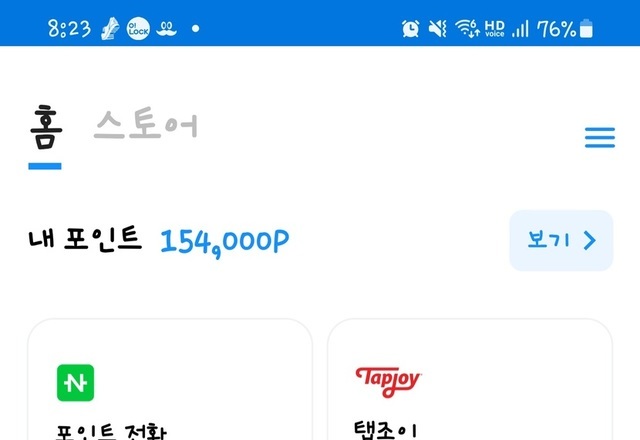Open the 탭조이 card
Screen dimensions: 640x440
pyautogui.click(x=470, y=380)
